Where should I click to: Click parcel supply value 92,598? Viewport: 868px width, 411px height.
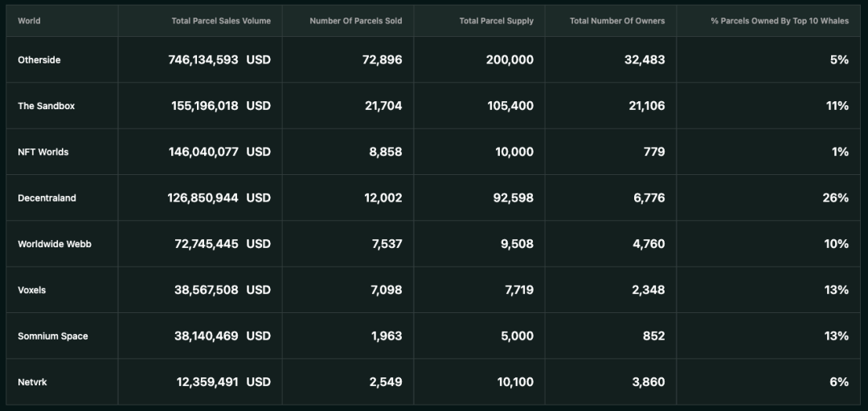coord(514,198)
